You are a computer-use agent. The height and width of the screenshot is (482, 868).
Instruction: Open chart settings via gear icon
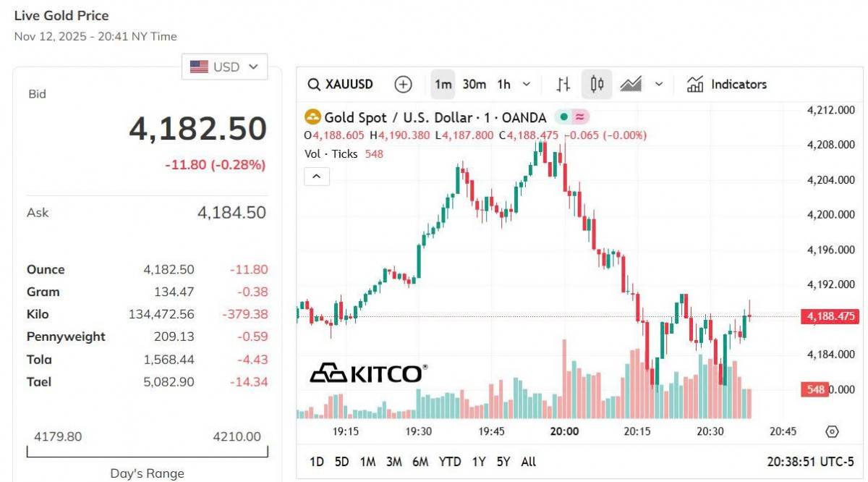[x=831, y=431]
